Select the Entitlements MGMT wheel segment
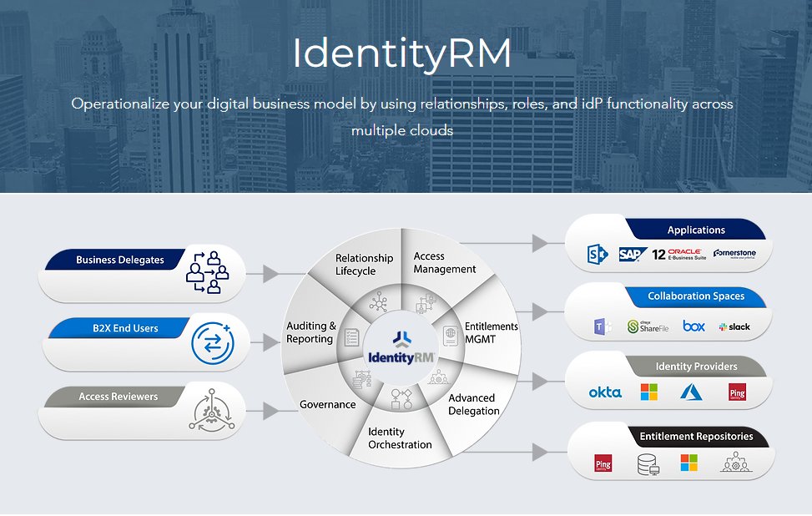 [x=491, y=332]
